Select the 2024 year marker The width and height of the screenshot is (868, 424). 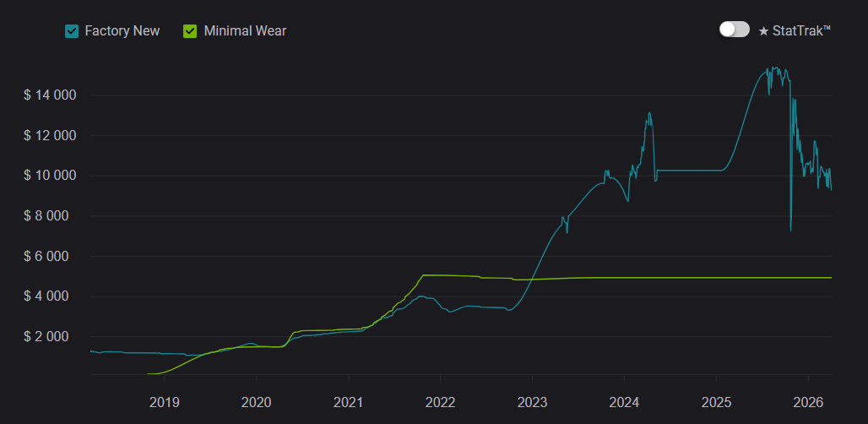pyautogui.click(x=624, y=400)
